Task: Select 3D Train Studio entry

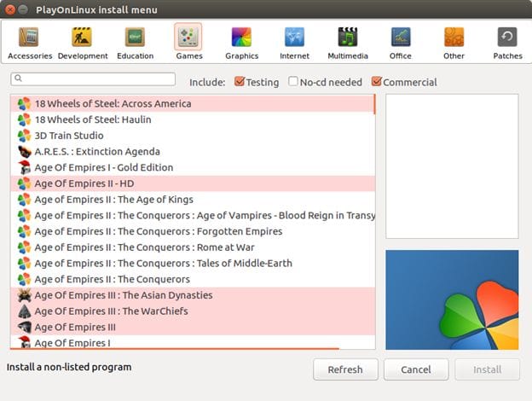Action: tap(193, 136)
